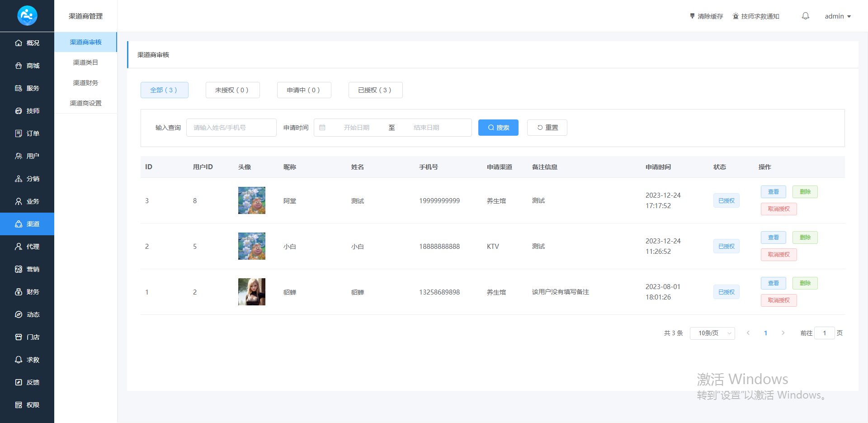Open the 概况 overview sidebar item
The image size is (868, 423).
[x=27, y=43]
